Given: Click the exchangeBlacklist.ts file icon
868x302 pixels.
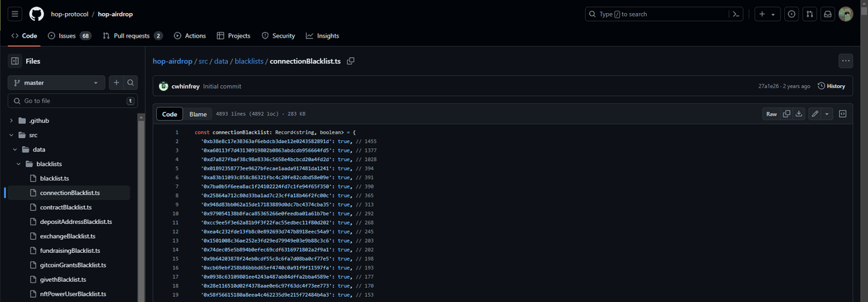Looking at the screenshot, I should (x=33, y=236).
